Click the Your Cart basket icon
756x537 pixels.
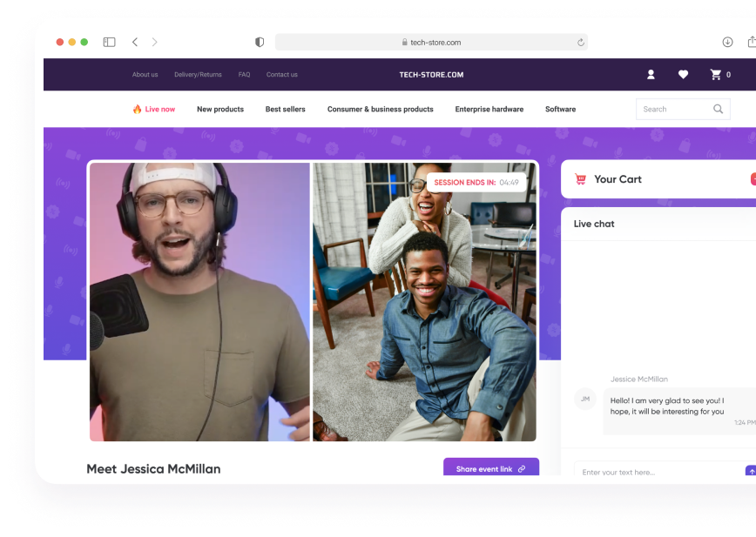tap(580, 179)
